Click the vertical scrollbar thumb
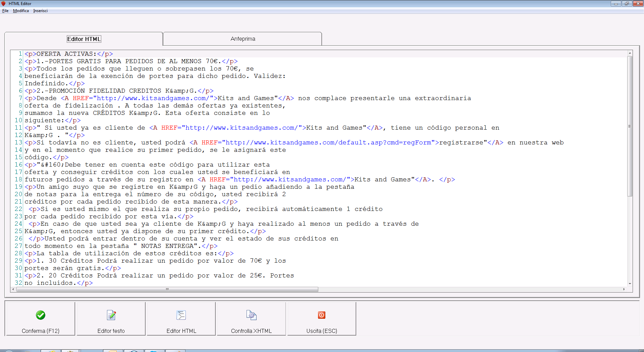644x352 pixels. 630,126
